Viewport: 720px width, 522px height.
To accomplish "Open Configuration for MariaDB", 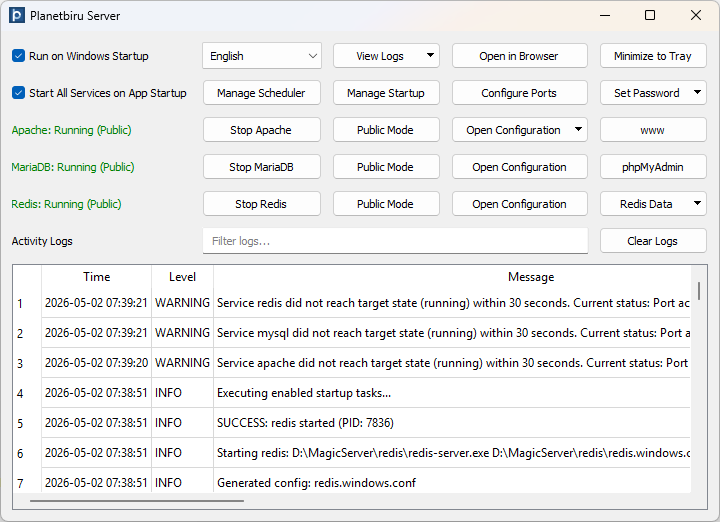I will pos(519,167).
